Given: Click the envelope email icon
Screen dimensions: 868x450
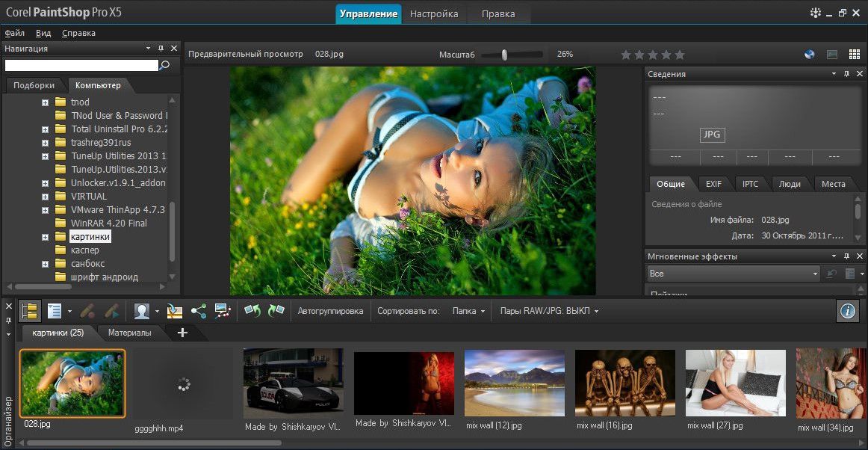Looking at the screenshot, I should (x=174, y=311).
